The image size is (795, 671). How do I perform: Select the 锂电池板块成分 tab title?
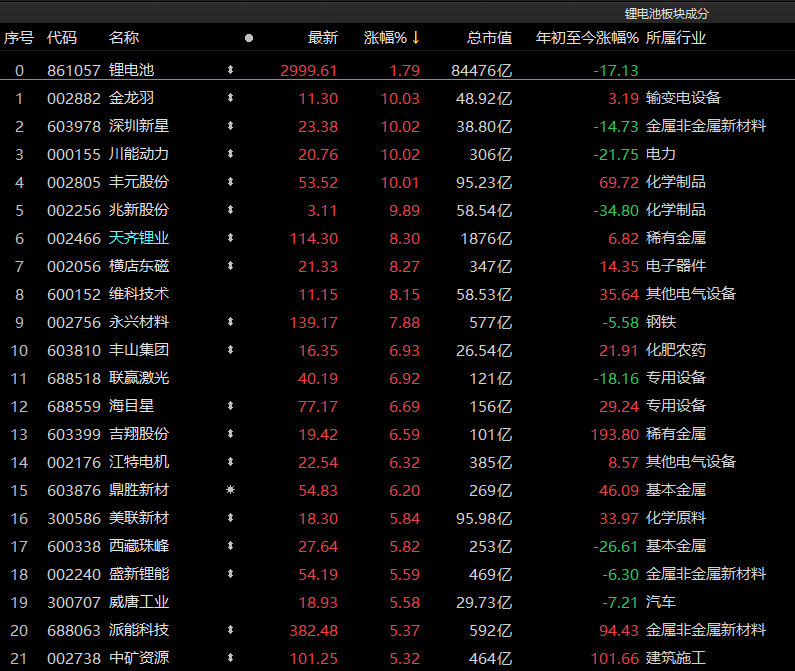(x=666, y=13)
